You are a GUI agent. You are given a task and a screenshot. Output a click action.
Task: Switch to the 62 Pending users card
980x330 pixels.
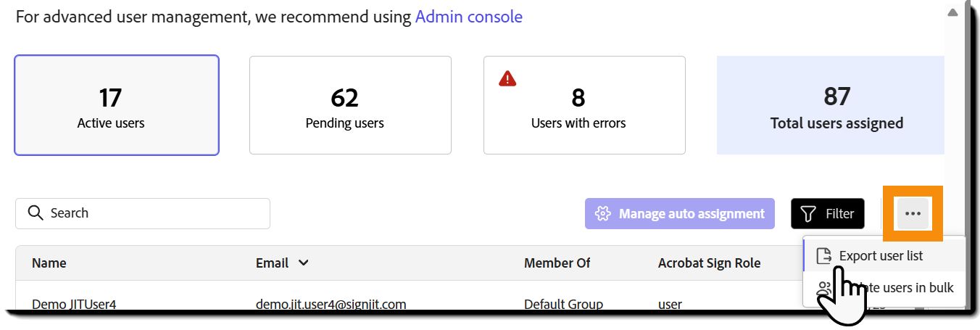(350, 105)
